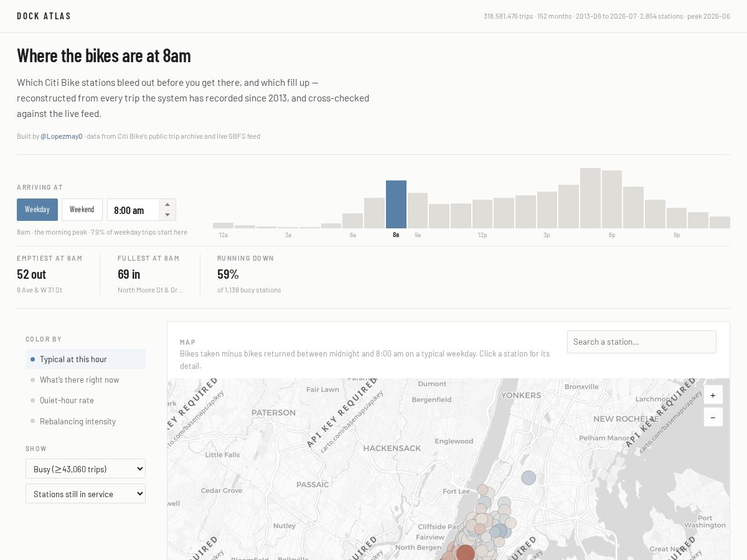Select the 9a histogram bar
The image size is (747, 560).
(x=418, y=210)
